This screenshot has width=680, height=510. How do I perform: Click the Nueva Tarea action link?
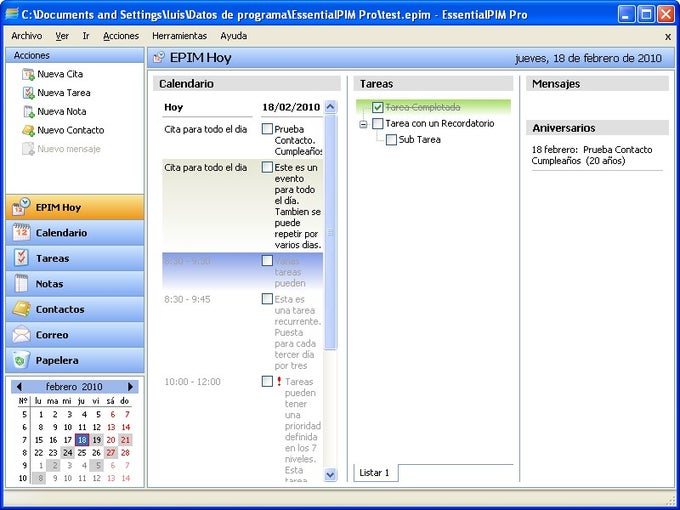64,93
